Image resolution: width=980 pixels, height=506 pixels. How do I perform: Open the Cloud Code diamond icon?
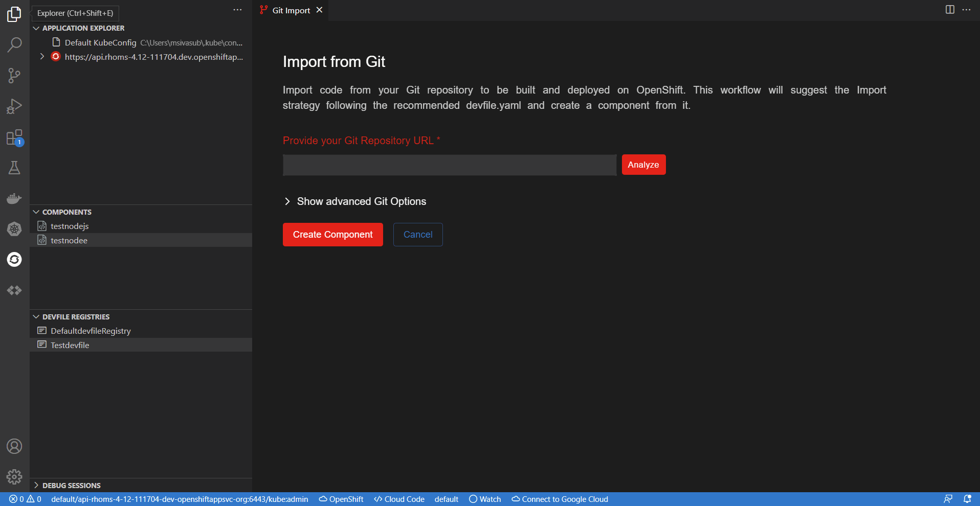[14, 290]
